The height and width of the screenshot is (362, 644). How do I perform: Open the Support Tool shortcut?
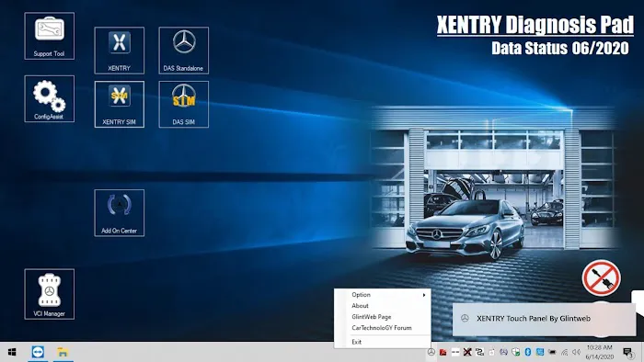coord(50,36)
